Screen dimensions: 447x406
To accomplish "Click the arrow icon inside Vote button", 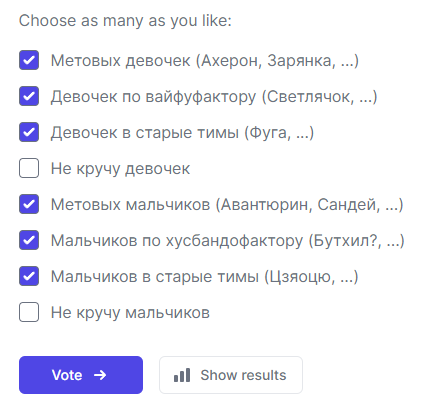I will [100, 375].
